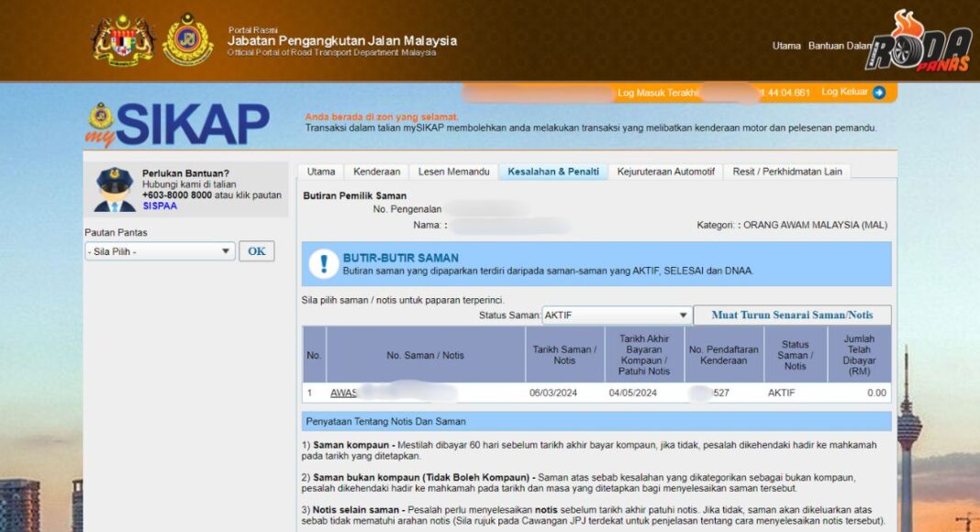The height and width of the screenshot is (532, 980).
Task: Click the AWAS saman number link
Action: [345, 390]
